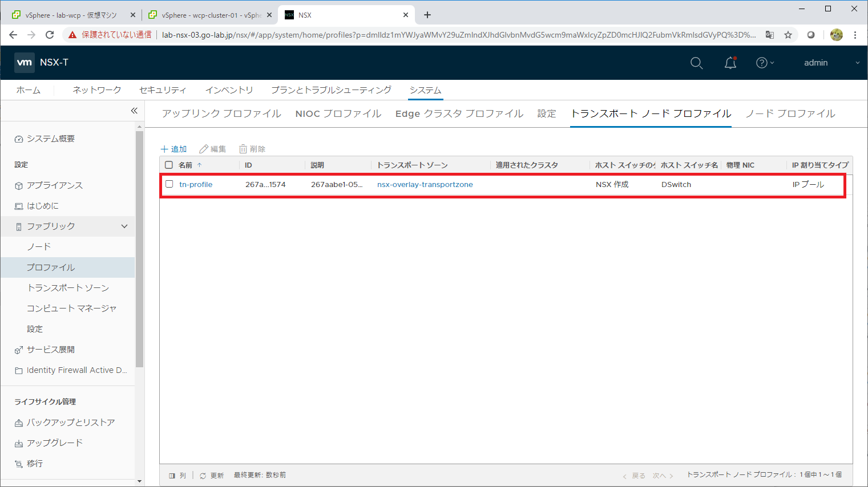Click the 編集 (edit) pencil button
The height and width of the screenshot is (487, 868).
click(x=212, y=149)
